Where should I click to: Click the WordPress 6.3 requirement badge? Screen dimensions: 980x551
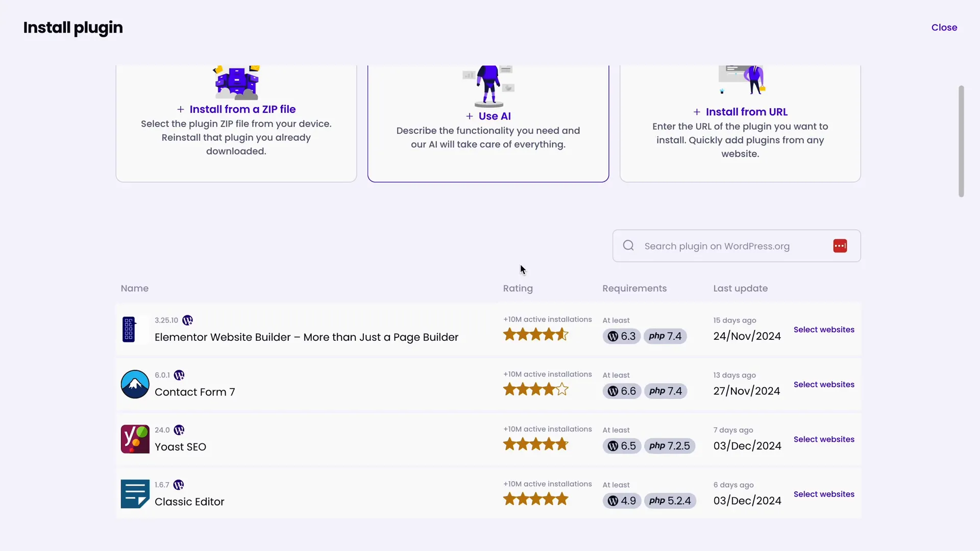tap(621, 336)
